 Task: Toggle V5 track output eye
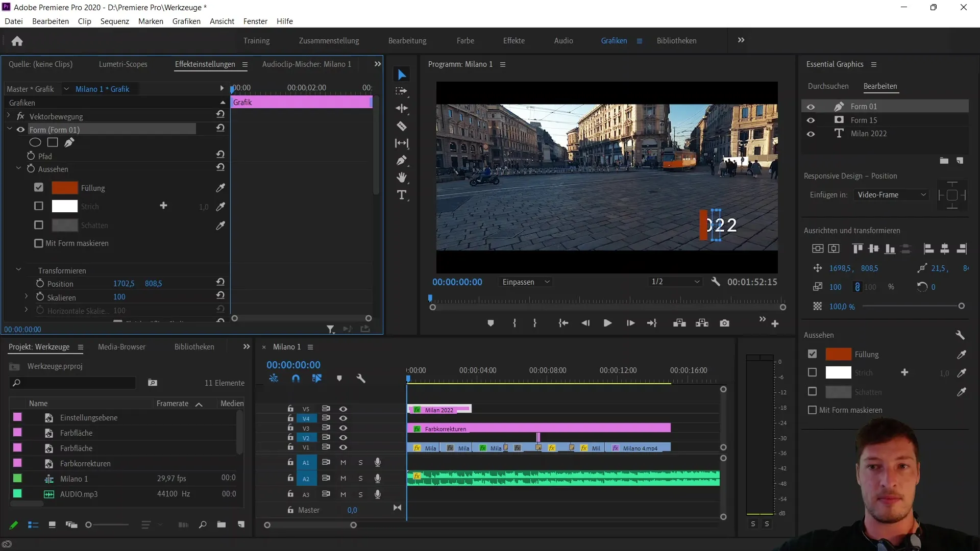click(x=344, y=409)
